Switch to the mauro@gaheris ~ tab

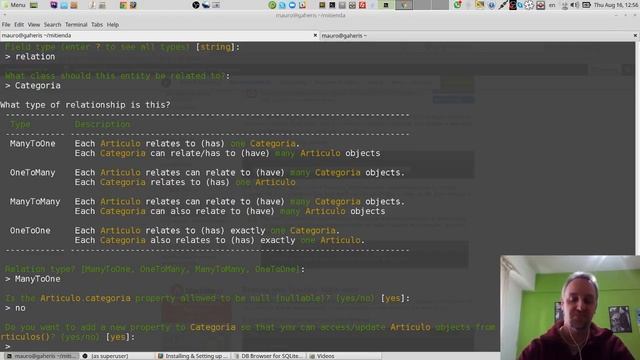pyautogui.click(x=477, y=36)
